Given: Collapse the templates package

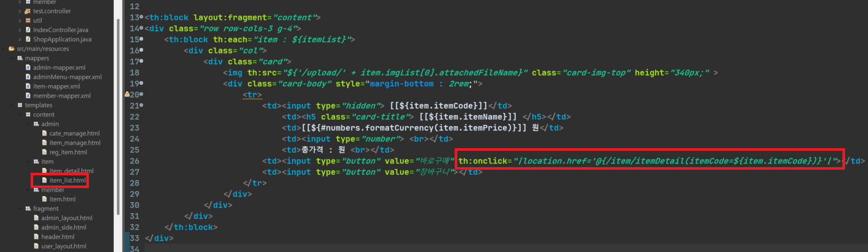Looking at the screenshot, I should [x=12, y=105].
